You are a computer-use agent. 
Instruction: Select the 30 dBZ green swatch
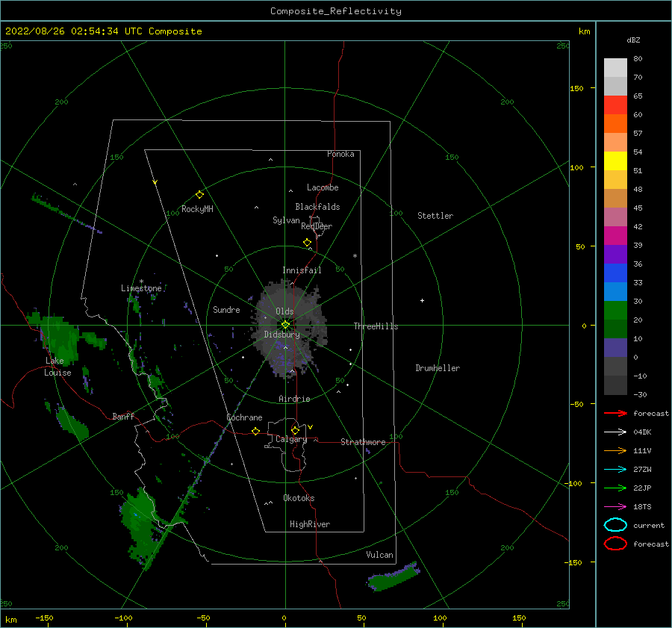pyautogui.click(x=615, y=310)
